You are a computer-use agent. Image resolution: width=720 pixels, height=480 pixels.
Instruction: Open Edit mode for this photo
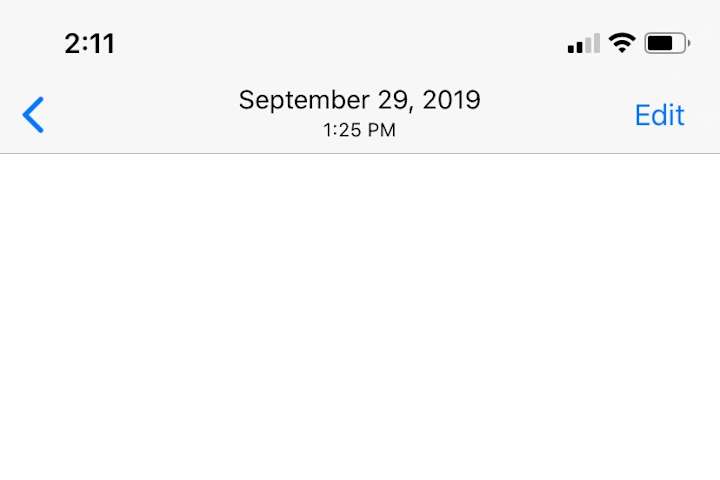tap(659, 115)
